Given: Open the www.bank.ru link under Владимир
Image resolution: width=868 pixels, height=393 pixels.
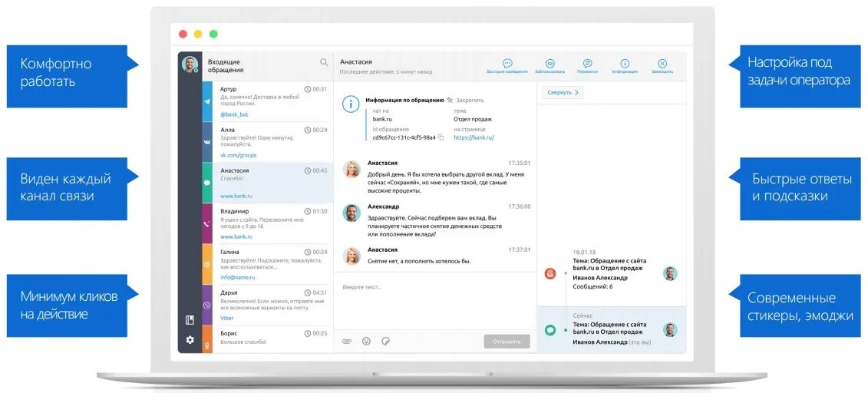Looking at the screenshot, I should [x=236, y=237].
